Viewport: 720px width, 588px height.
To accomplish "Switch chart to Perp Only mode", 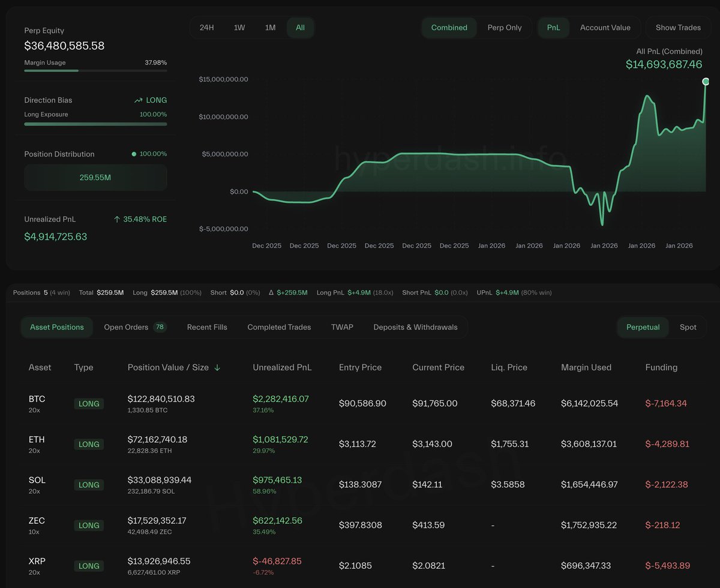I will (x=504, y=28).
